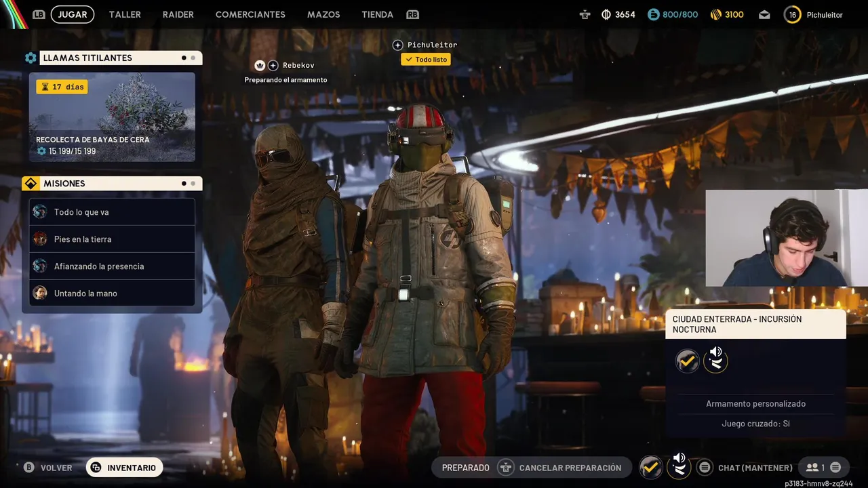This screenshot has height=488, width=868.
Task: Open the Pichuleitor profile name in top bar
Action: [825, 15]
